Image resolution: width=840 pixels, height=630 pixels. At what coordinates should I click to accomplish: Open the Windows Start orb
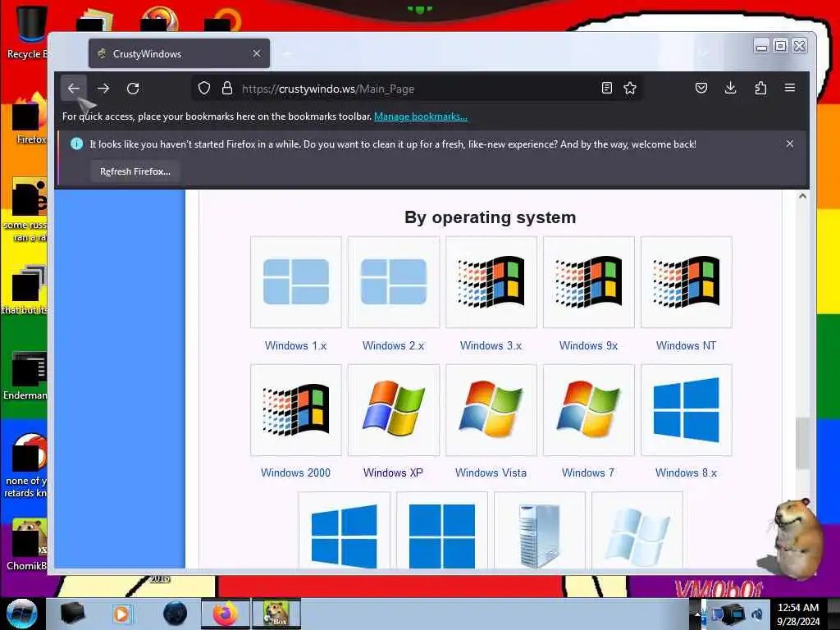click(x=21, y=614)
